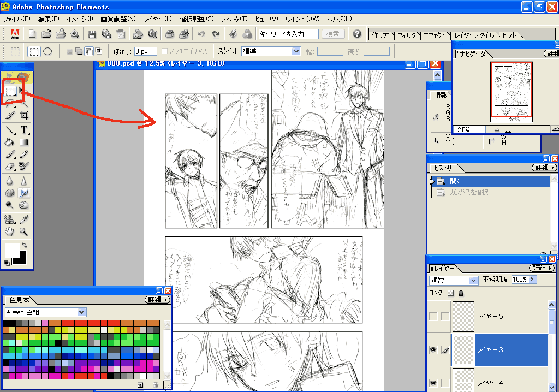
Task: Click the Step Forward redo icon
Action: 216,34
